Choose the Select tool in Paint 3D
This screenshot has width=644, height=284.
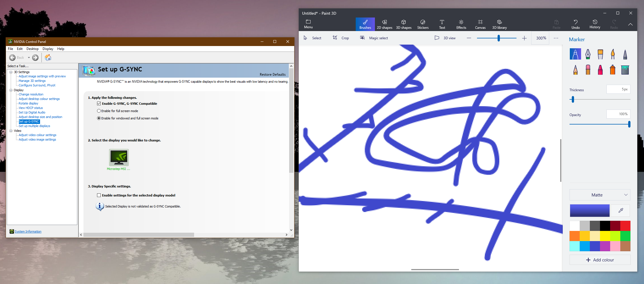(x=312, y=38)
